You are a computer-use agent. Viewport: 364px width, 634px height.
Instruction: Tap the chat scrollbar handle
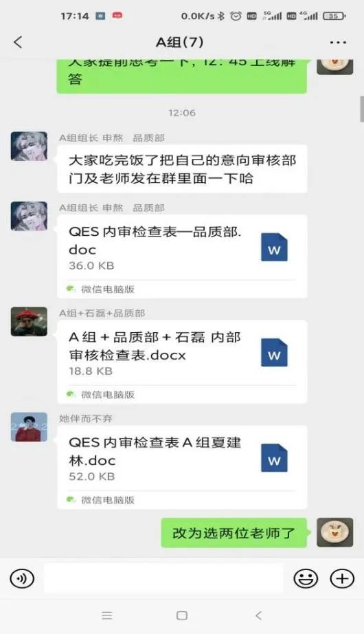coord(361,109)
